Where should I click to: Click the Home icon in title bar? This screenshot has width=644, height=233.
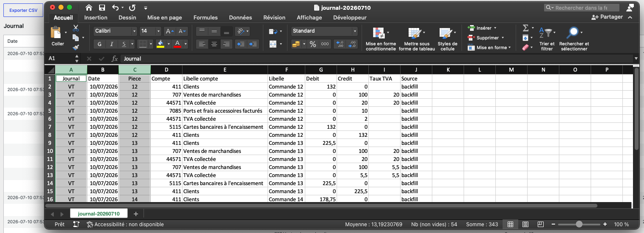[x=88, y=8]
